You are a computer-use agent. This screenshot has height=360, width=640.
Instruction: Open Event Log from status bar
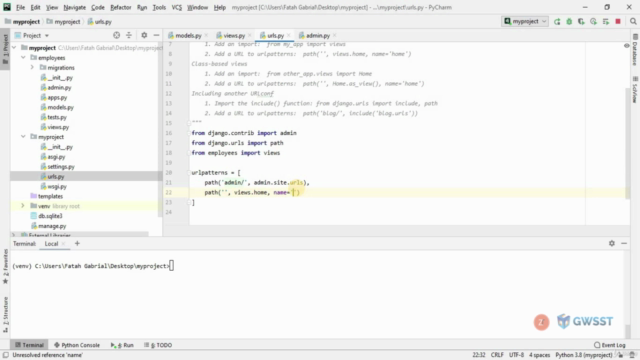coord(609,345)
